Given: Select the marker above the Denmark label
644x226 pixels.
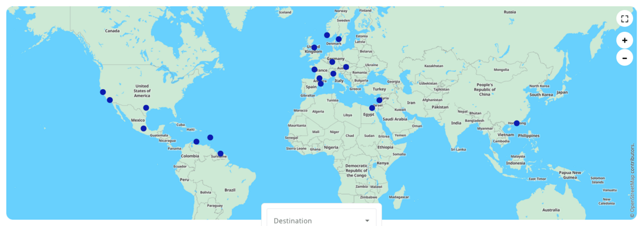Looking at the screenshot, I should [x=338, y=39].
